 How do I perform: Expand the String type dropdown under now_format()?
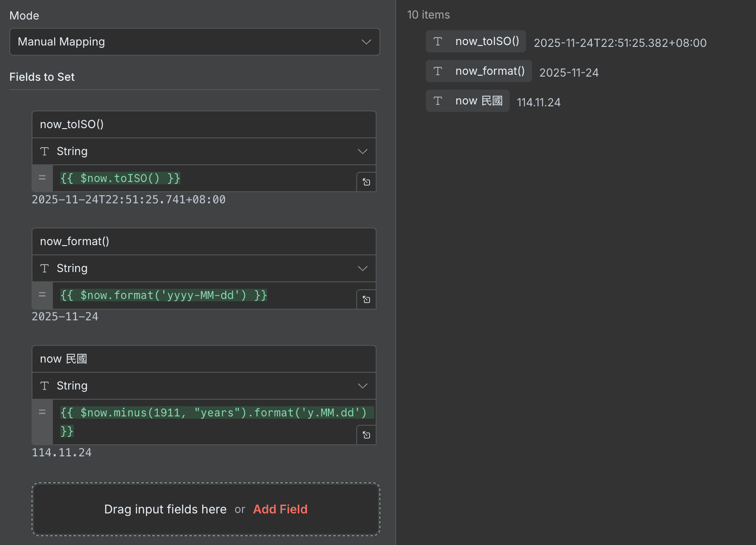pos(204,268)
